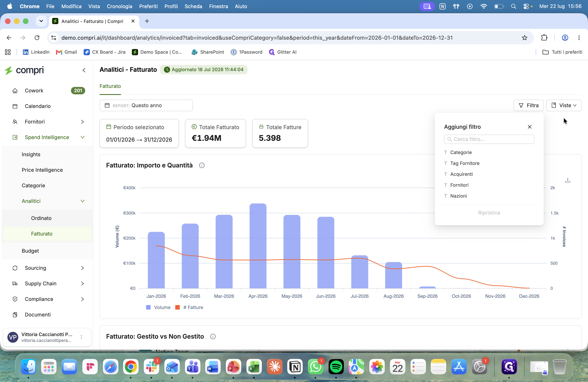Viewport: 588px width, 382px height.
Task: Click the Filtra button
Action: [x=528, y=105]
